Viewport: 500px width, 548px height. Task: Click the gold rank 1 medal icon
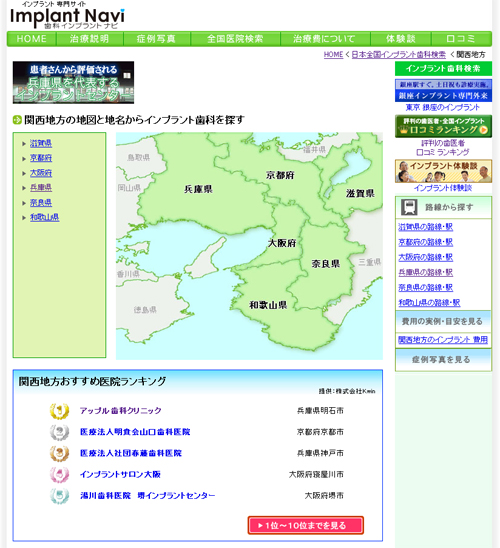(59, 411)
